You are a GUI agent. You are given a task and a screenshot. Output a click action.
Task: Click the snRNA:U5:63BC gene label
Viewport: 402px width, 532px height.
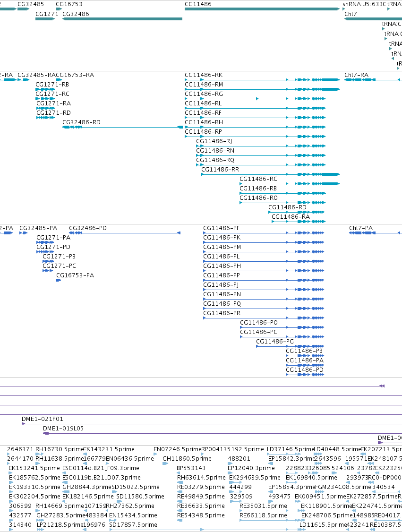tap(364, 4)
